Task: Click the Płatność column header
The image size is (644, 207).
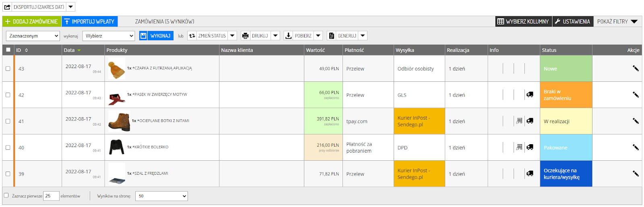Action: tap(368, 50)
